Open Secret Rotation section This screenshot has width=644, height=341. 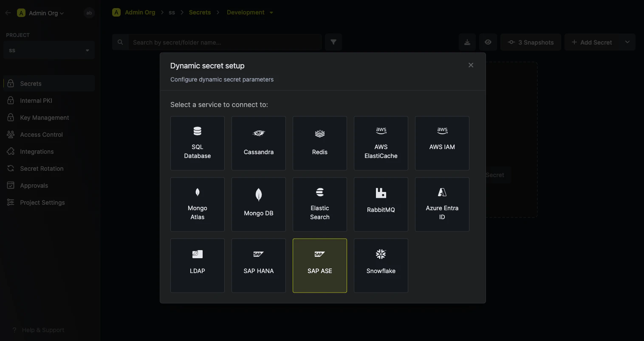[49, 168]
